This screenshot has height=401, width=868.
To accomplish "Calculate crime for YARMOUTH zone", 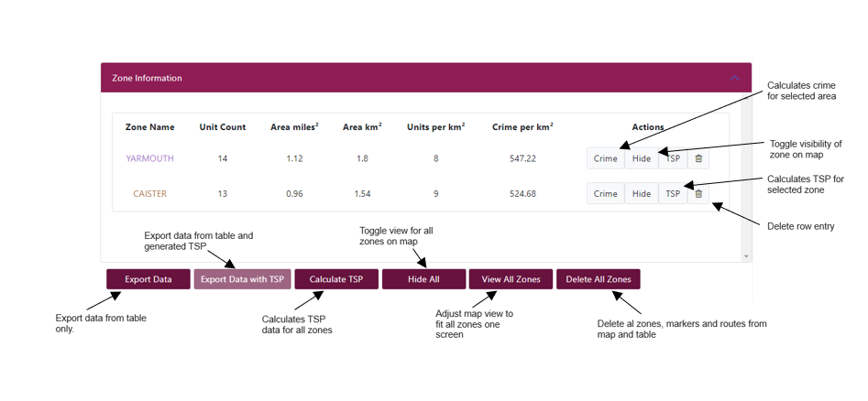I will pos(605,158).
